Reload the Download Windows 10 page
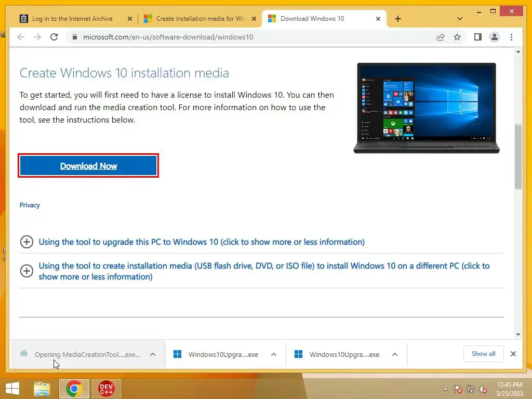Viewport: 532px width, 399px height. (54, 37)
